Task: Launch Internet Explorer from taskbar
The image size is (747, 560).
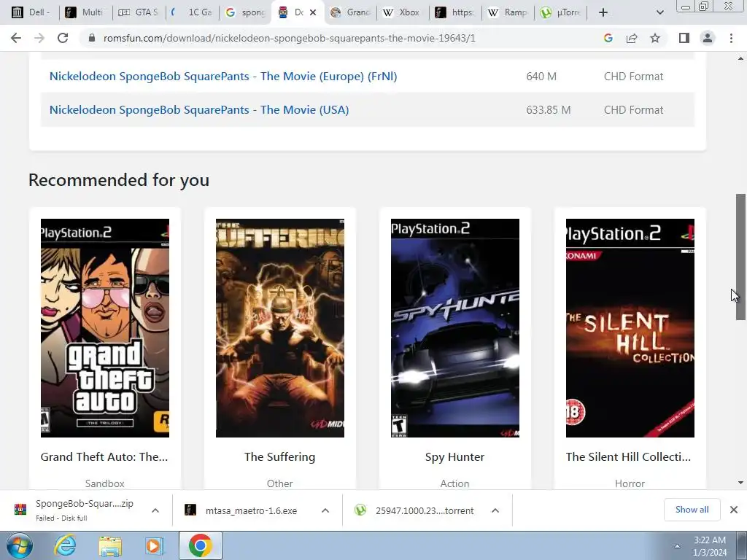Action: tap(65, 545)
